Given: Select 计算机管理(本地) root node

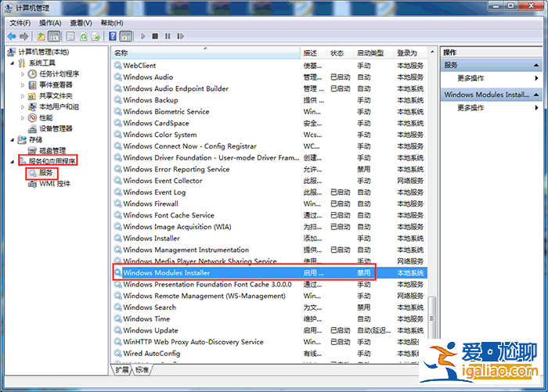Looking at the screenshot, I should tap(43, 52).
